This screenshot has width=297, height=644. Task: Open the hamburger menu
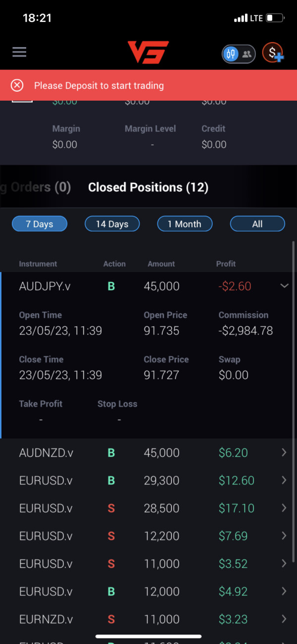pyautogui.click(x=19, y=52)
